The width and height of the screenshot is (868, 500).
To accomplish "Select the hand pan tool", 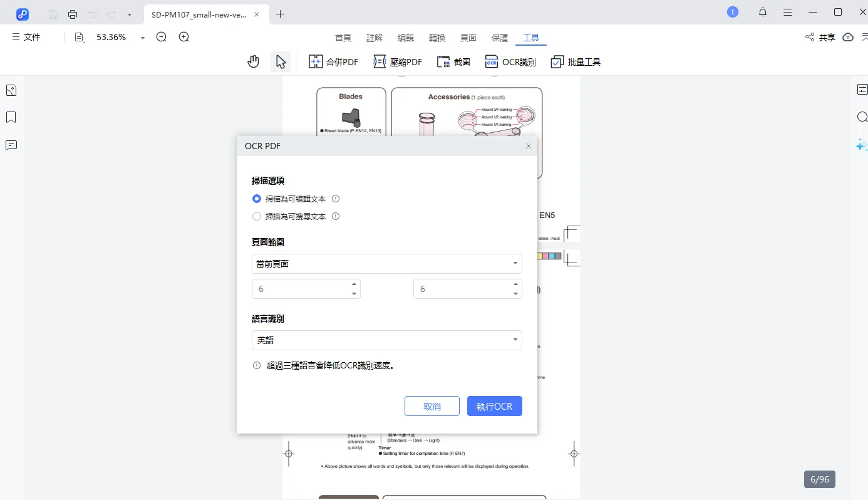I will (253, 61).
